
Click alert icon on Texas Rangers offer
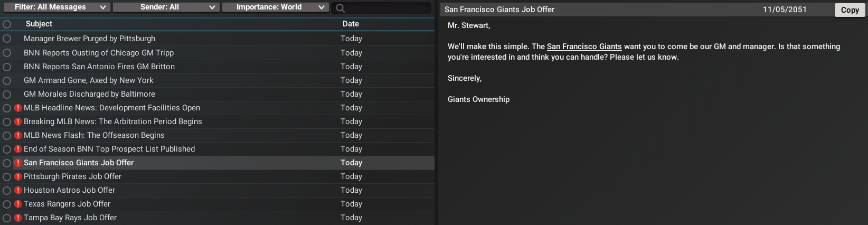[x=18, y=204]
